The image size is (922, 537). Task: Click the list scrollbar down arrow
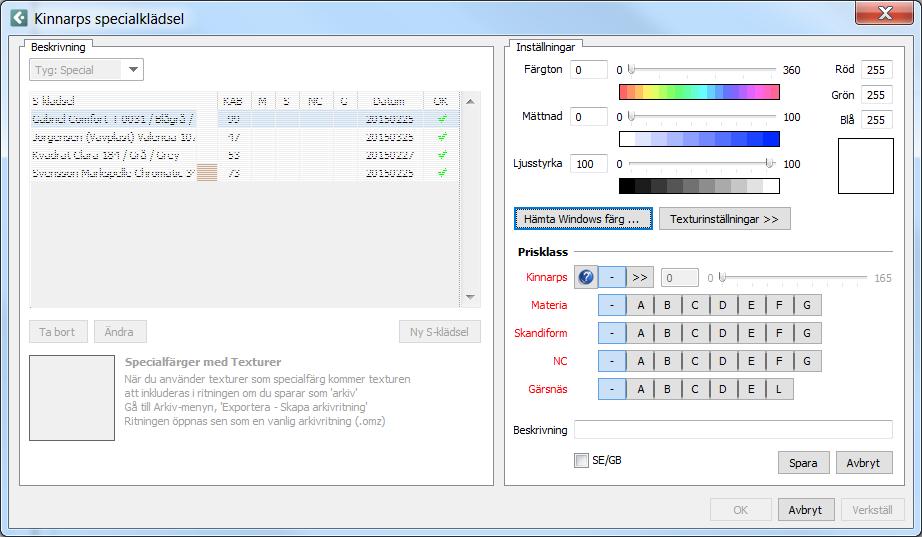(470, 297)
